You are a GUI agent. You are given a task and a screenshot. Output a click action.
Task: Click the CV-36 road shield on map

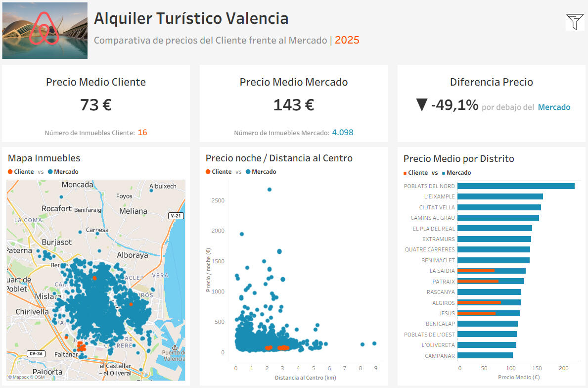point(35,354)
